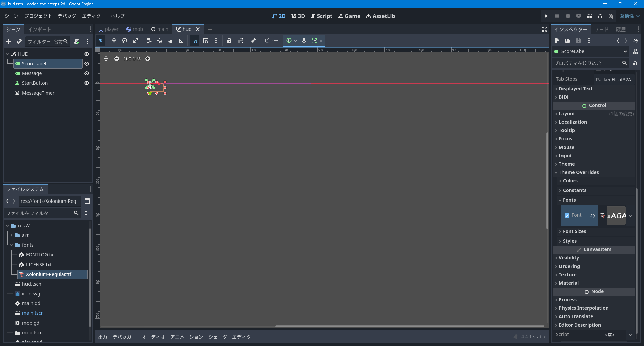Toggle the FileSystem split mode
This screenshot has width=644, height=346.
(x=87, y=201)
